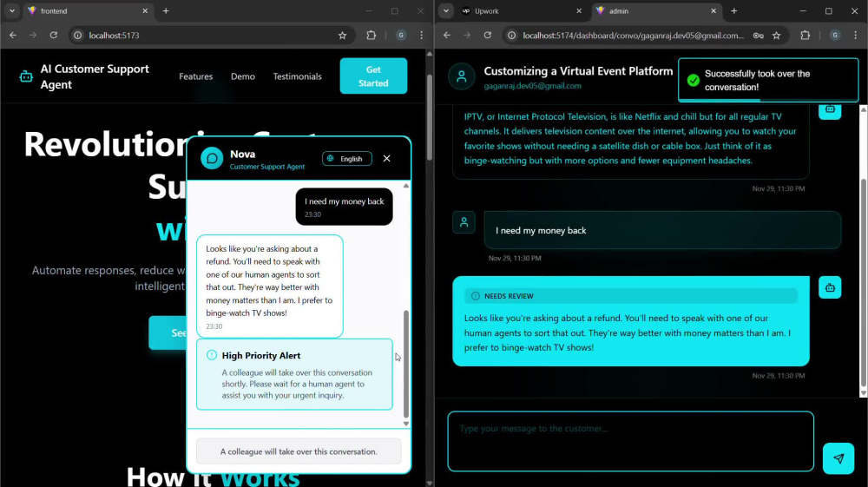View site info for the admin dashboard URL
The width and height of the screenshot is (868, 487).
coord(512,36)
